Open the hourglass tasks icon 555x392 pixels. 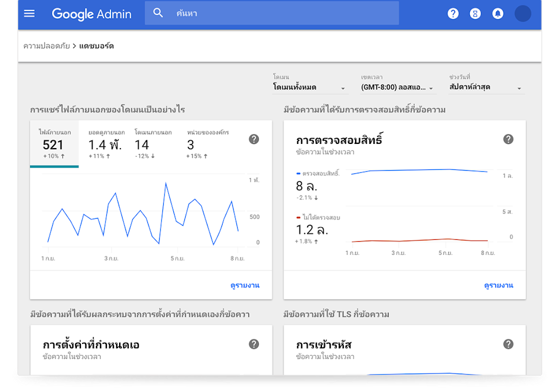point(475,13)
